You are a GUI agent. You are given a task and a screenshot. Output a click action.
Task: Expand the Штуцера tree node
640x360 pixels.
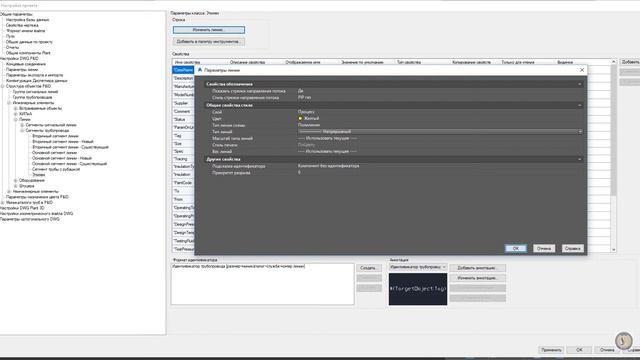(16, 186)
